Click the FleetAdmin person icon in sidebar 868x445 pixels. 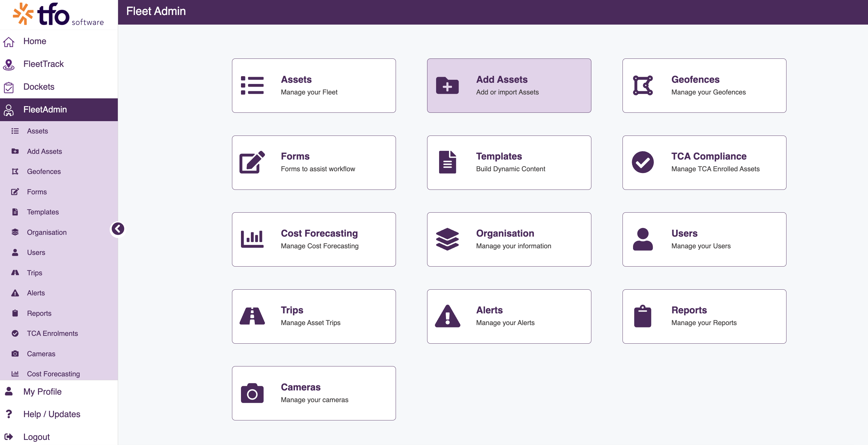9,110
